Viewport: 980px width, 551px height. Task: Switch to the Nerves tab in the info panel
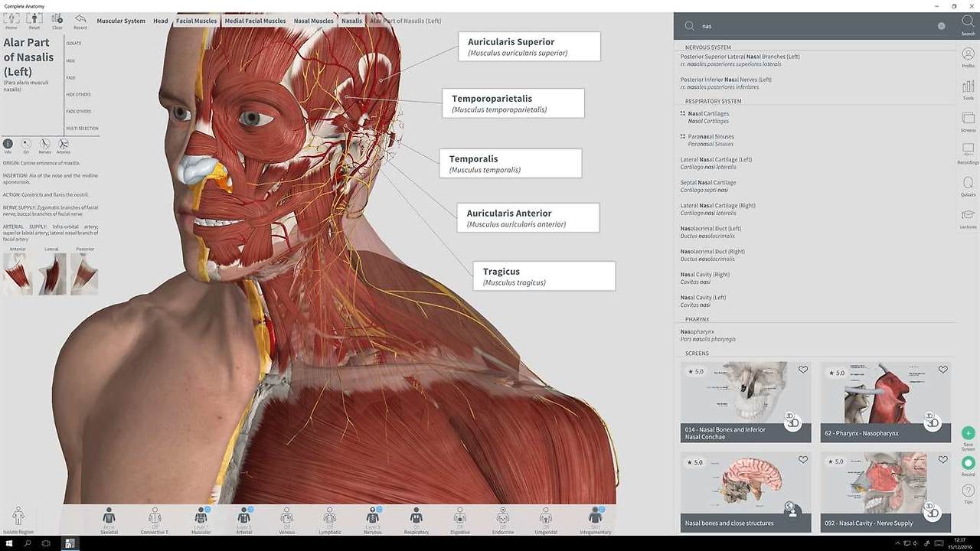coord(44,144)
